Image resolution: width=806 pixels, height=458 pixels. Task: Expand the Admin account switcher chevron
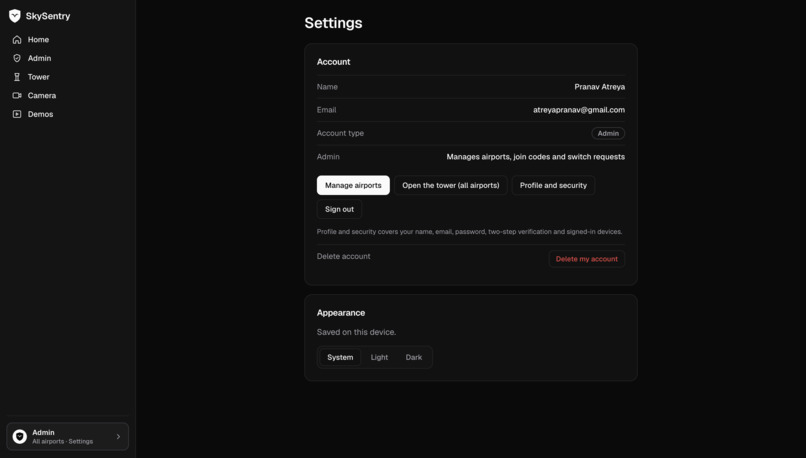(118, 436)
